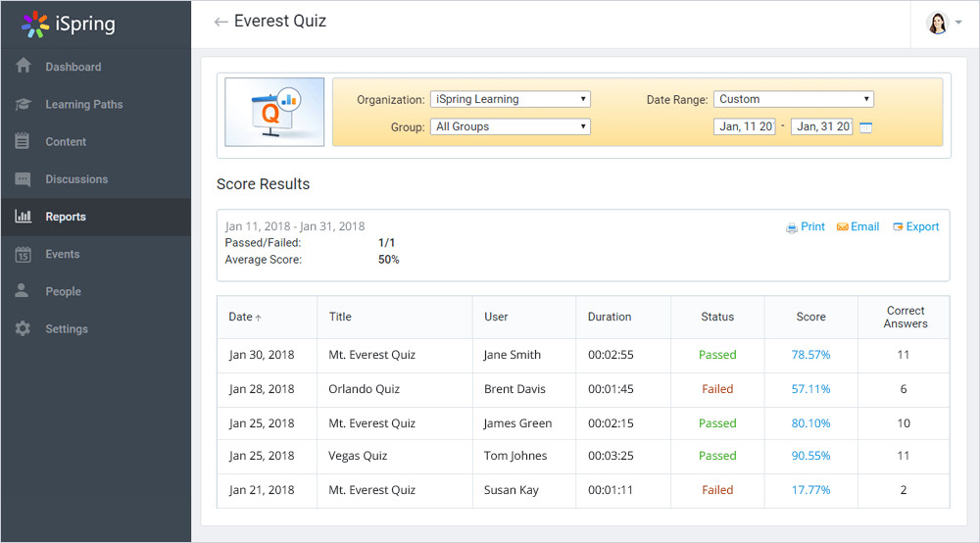Print the score results report
This screenshot has height=543, width=980.
806,226
